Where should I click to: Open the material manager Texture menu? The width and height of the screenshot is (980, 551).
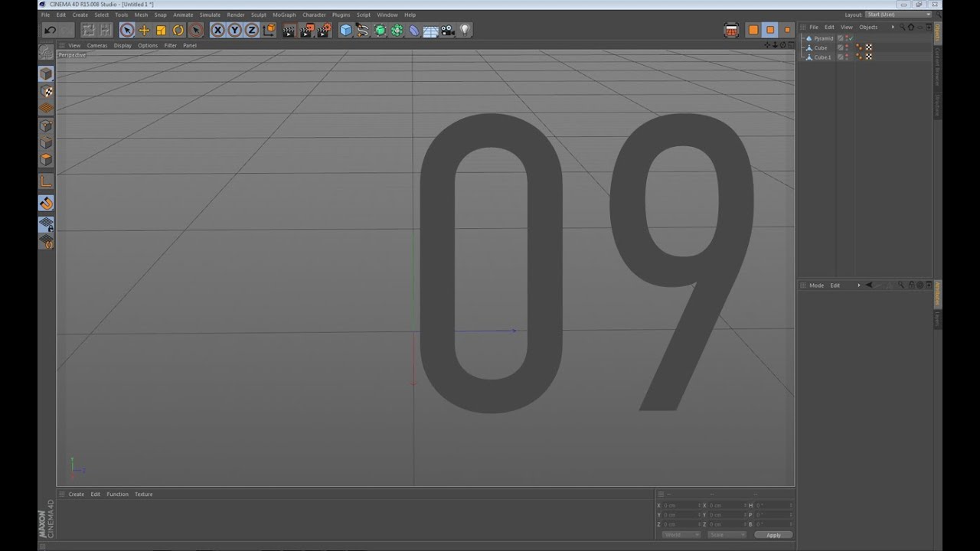coord(144,494)
